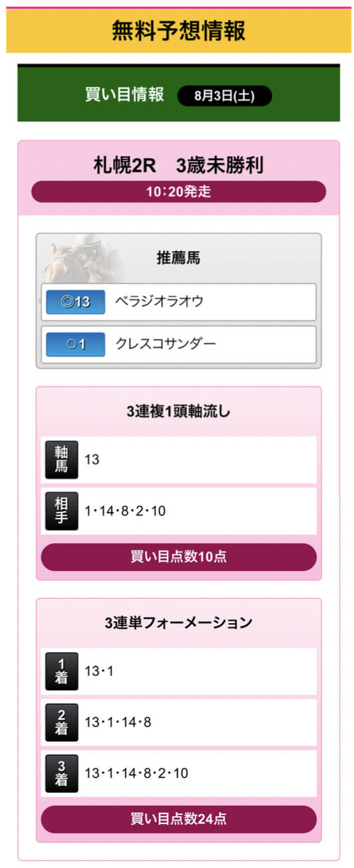The image size is (354, 868).
Task: Click the 3連複1頭軸流し section heading
Action: 178,412
